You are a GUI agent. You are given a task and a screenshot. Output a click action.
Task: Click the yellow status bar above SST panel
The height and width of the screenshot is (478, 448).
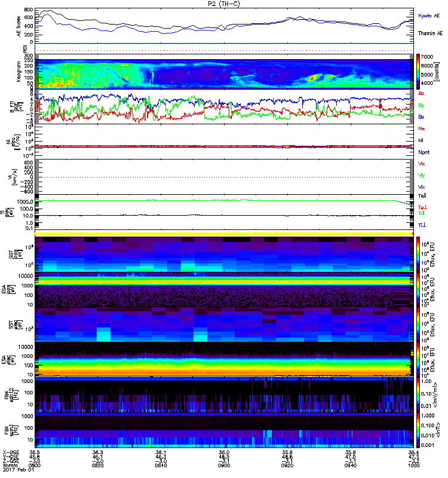(x=223, y=234)
